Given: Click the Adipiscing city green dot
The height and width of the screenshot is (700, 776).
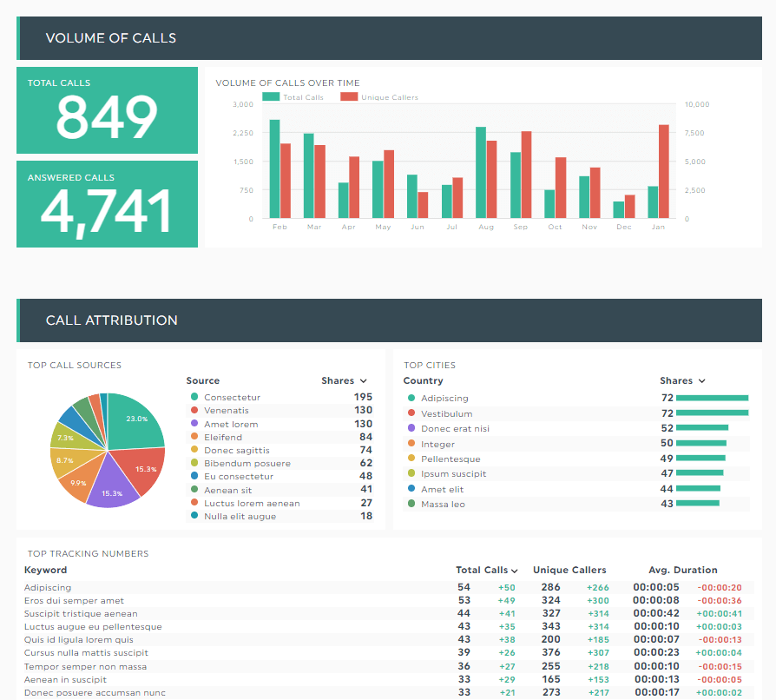Looking at the screenshot, I should tap(411, 398).
